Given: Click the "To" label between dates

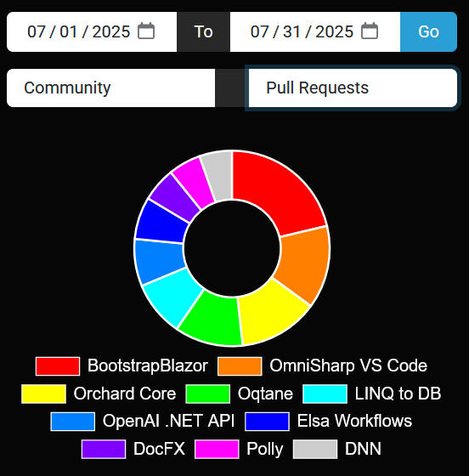Looking at the screenshot, I should (x=204, y=31).
